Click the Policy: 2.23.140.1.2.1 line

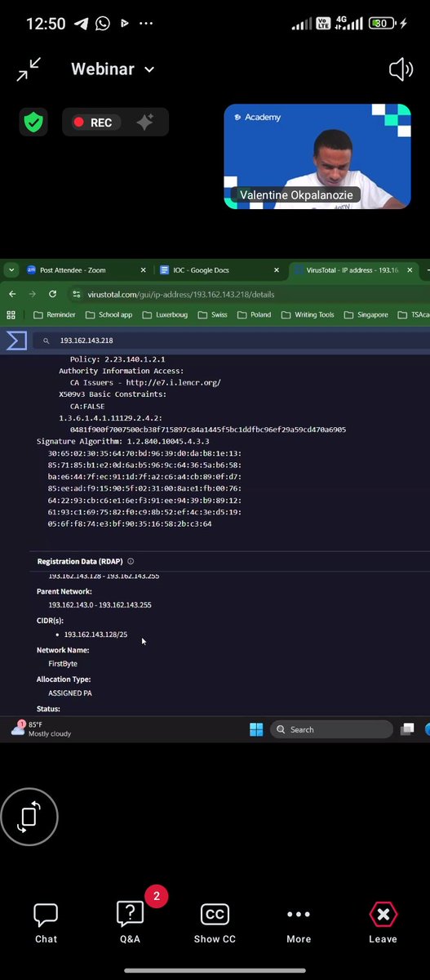coord(117,359)
